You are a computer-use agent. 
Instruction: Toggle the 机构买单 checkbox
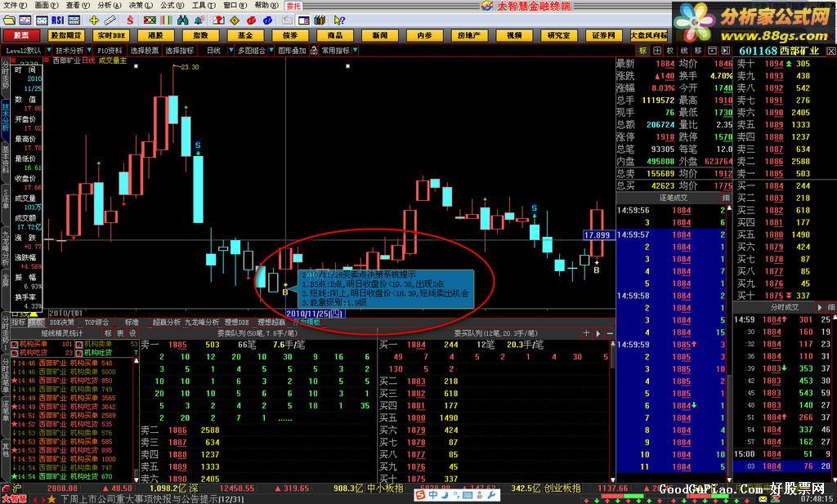coord(15,345)
